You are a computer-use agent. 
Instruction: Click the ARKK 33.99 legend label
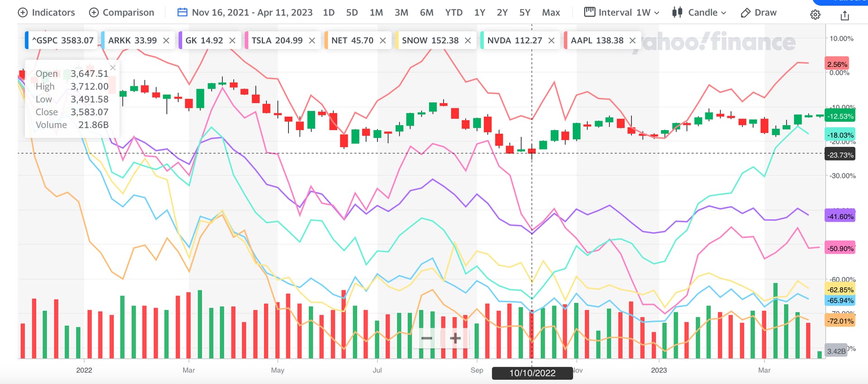(132, 41)
